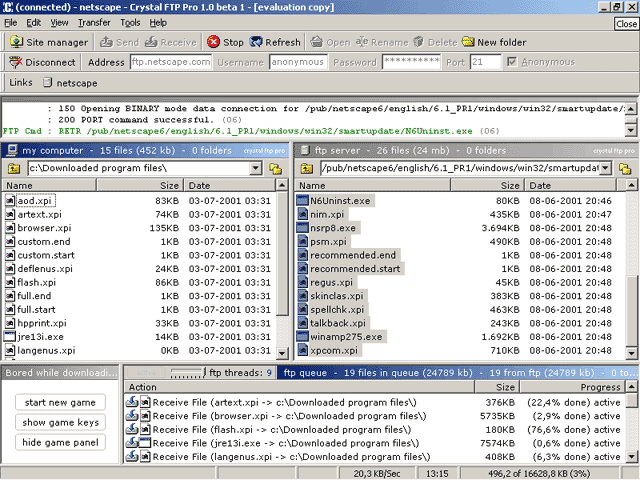Click start new game button
The height and width of the screenshot is (480, 640).
tap(60, 402)
